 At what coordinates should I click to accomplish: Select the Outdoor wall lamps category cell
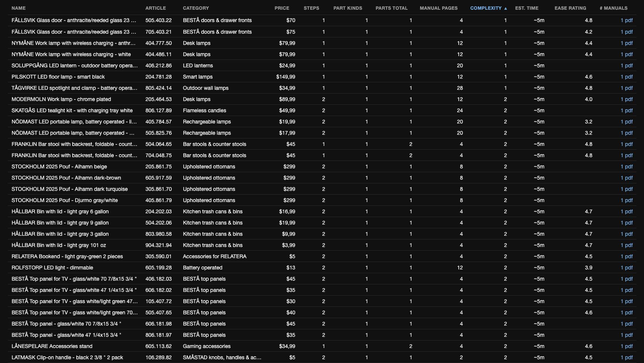click(x=206, y=88)
